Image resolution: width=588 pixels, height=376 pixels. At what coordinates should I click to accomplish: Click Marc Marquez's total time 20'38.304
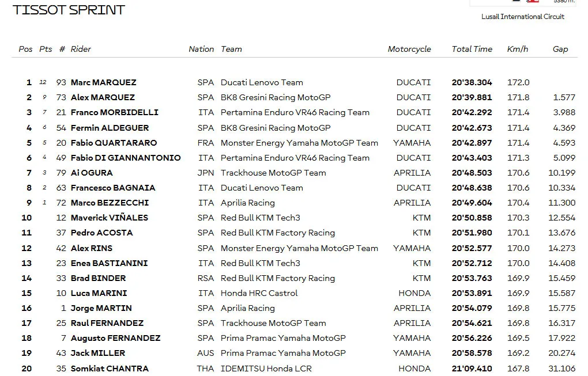[472, 82]
